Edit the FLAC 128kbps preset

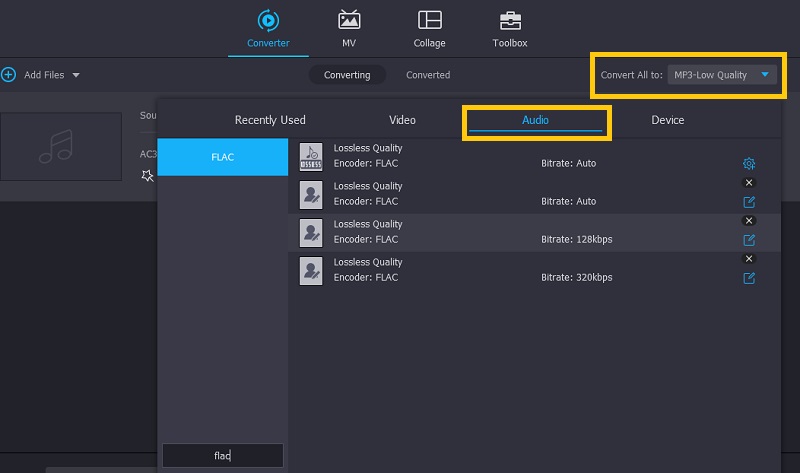[749, 240]
